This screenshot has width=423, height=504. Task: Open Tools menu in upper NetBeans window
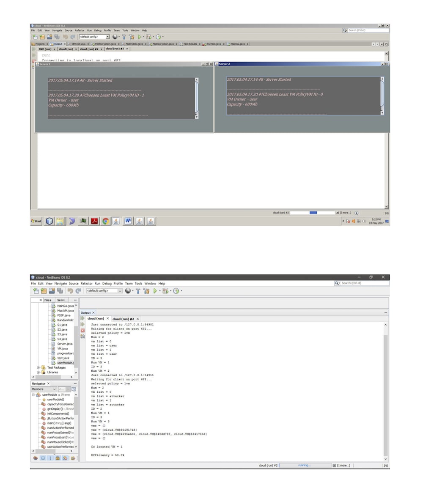click(125, 30)
